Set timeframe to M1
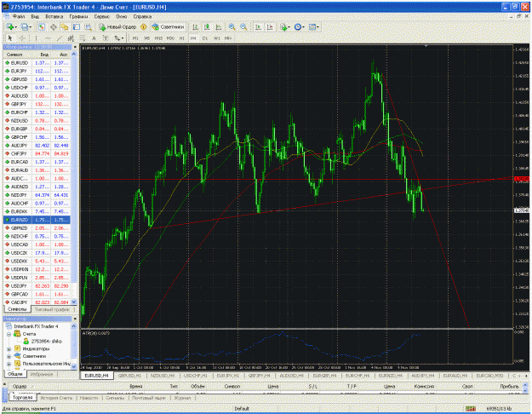Image resolution: width=532 pixels, height=414 pixels. tap(135, 38)
